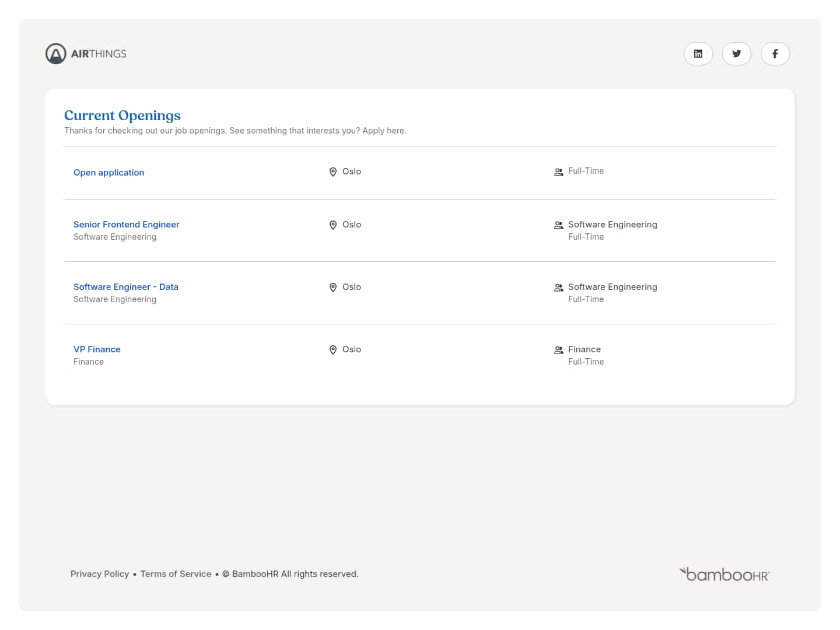Click the BambooHR logo in footer
Viewport: 840px width, 630px height.
[x=724, y=575]
